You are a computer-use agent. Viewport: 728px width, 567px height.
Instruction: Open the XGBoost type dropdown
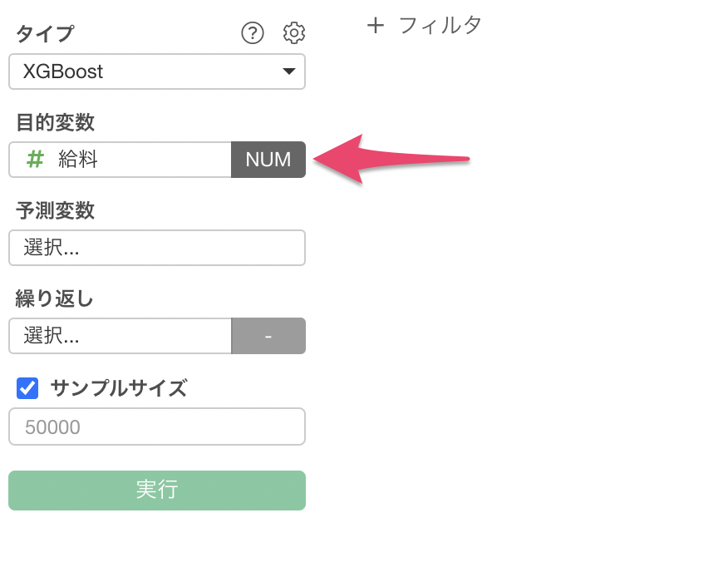pyautogui.click(x=157, y=71)
